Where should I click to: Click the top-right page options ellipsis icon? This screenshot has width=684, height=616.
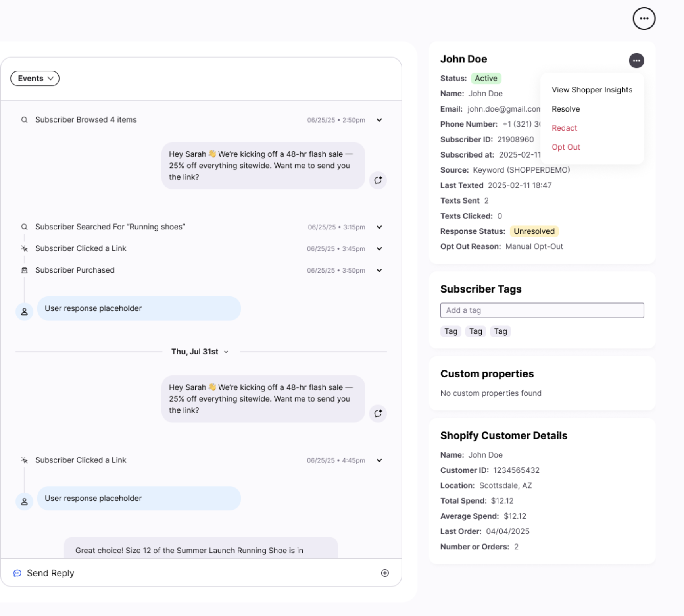click(x=644, y=19)
